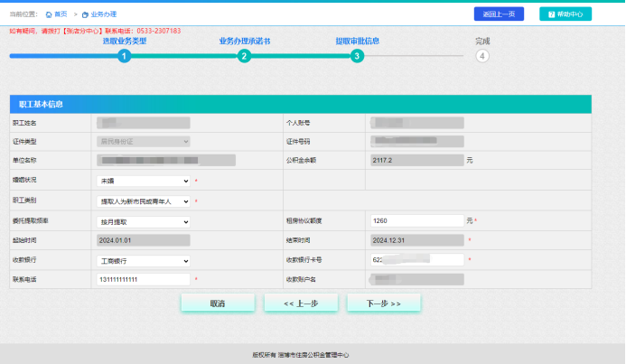Click the 取消 button

[x=218, y=303]
